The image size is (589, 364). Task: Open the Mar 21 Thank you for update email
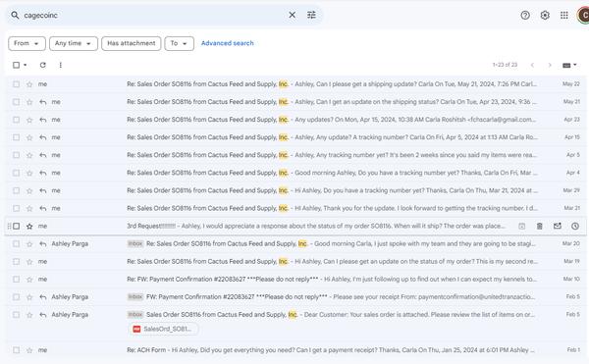tap(295, 208)
